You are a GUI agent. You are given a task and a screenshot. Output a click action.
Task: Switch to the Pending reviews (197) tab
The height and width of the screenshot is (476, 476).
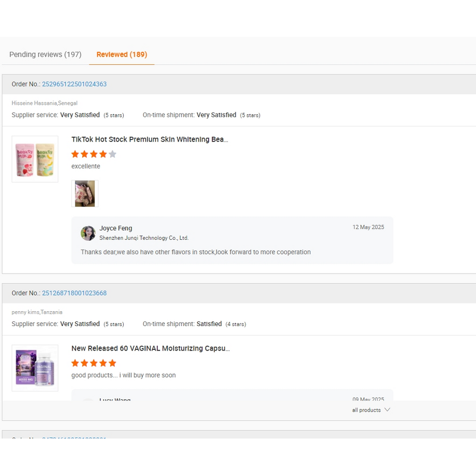click(x=45, y=54)
